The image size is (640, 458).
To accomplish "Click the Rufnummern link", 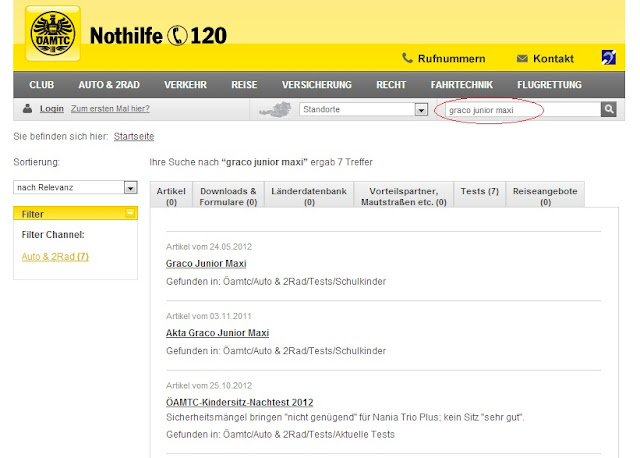I will click(451, 59).
